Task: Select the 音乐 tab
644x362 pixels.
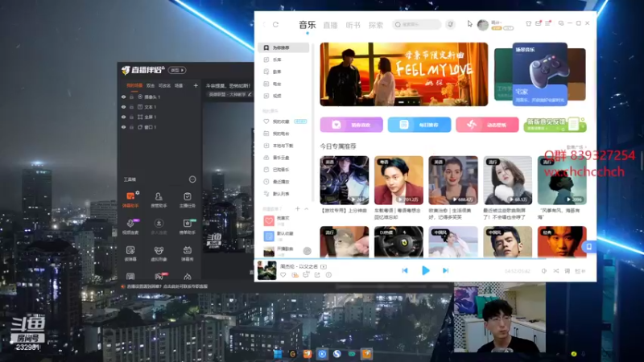Action: click(308, 25)
